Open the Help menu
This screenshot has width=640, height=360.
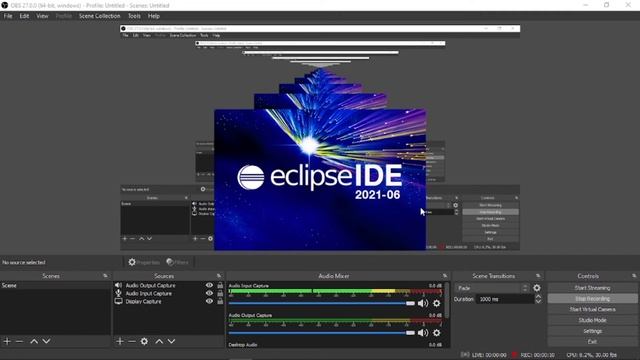153,16
